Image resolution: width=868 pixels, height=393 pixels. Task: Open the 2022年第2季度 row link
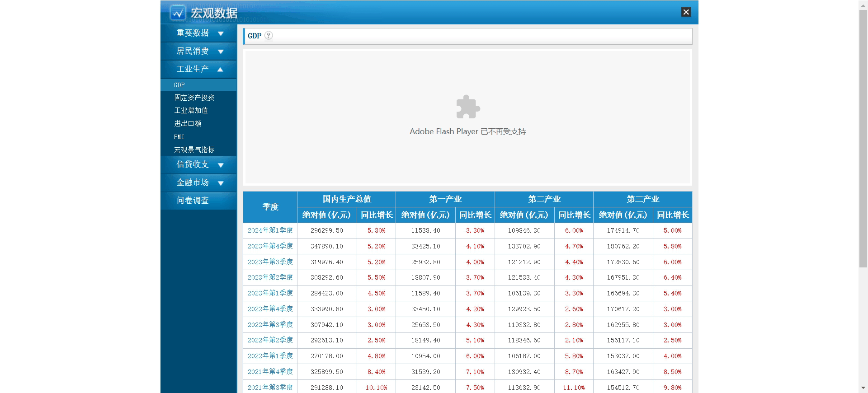tap(270, 340)
